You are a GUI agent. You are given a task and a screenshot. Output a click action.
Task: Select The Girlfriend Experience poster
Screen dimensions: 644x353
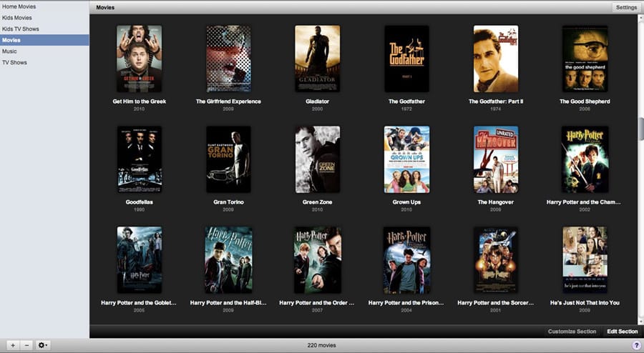click(228, 59)
